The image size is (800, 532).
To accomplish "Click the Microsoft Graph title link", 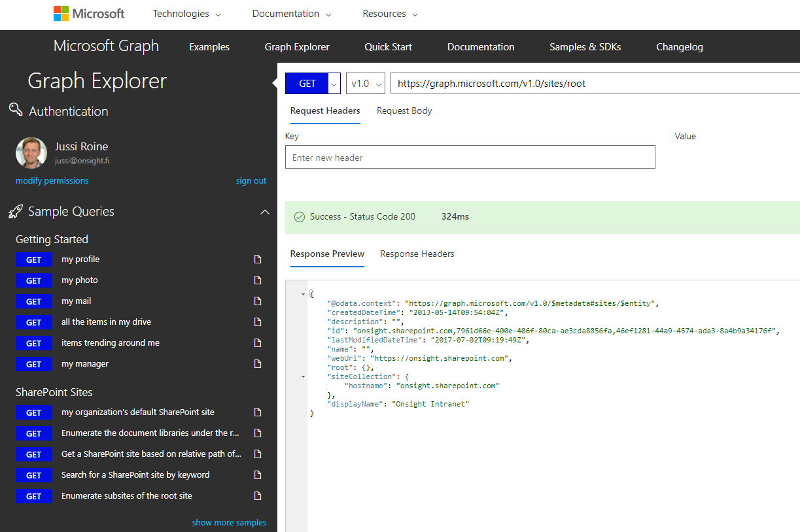I will (106, 46).
